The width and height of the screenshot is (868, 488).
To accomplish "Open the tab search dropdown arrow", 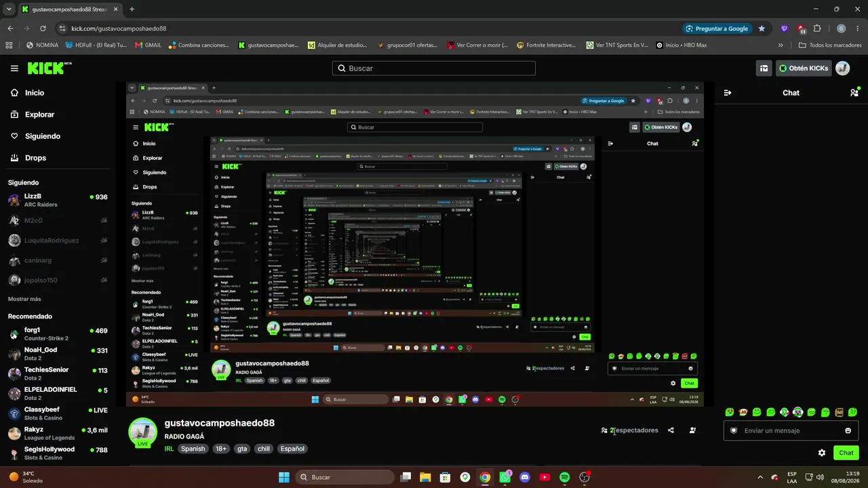I will pyautogui.click(x=10, y=9).
